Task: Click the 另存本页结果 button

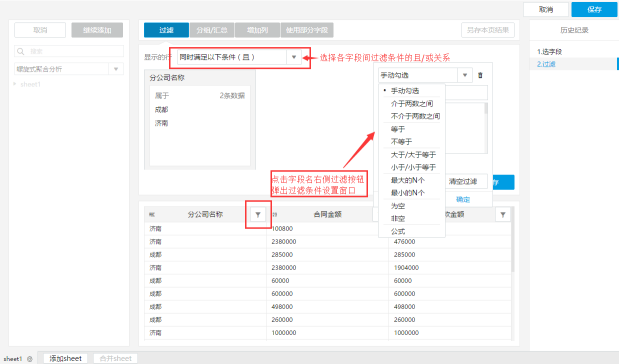Action: (488, 30)
